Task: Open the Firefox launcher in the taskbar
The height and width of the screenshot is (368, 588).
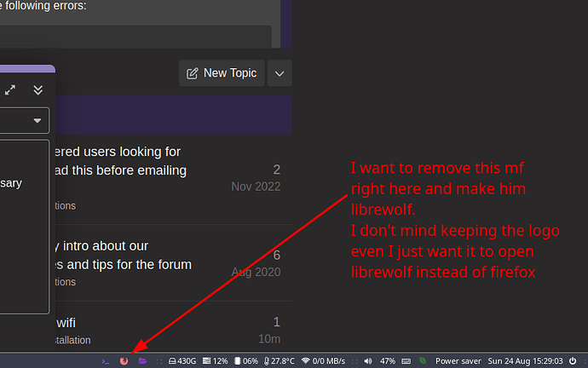Action: (x=124, y=360)
